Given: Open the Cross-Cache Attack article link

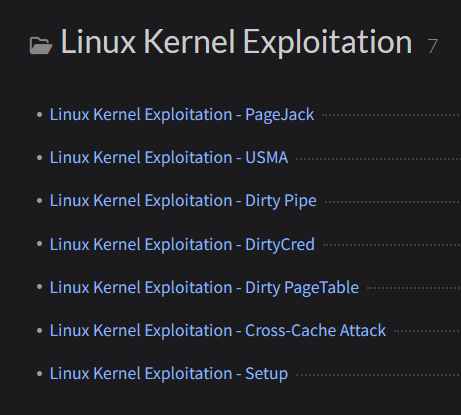Looking at the screenshot, I should (x=218, y=331).
